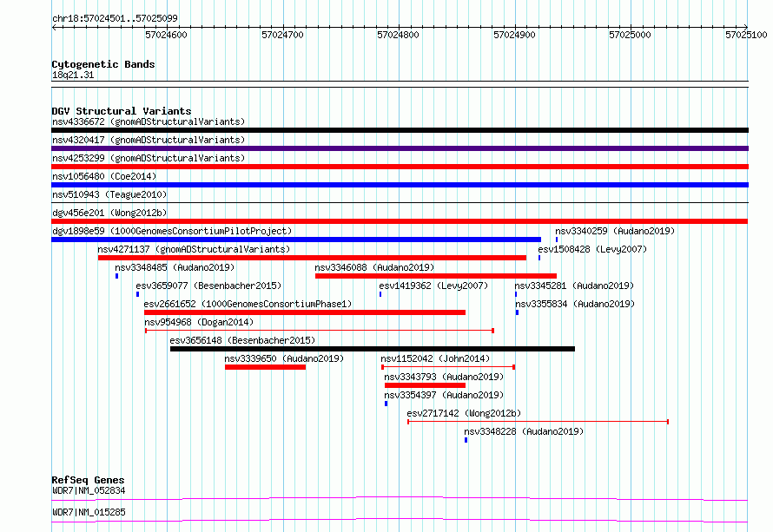
Task: Click esv3656148 (Besenbacher2015) label
Action: (x=242, y=340)
